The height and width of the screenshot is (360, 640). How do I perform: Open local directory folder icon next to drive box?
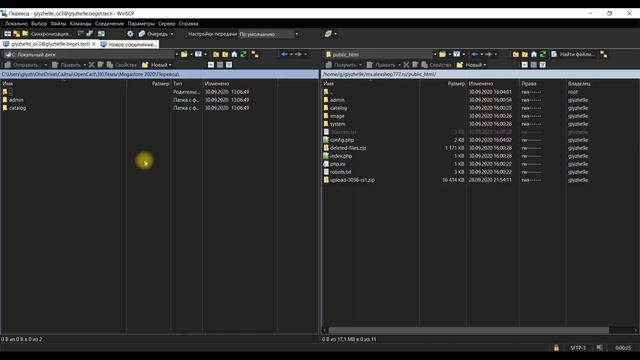click(x=184, y=54)
